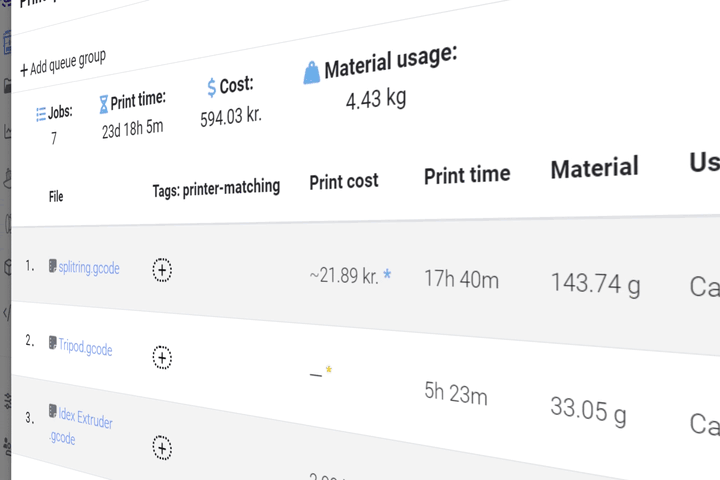Viewport: 720px width, 480px height.
Task: Click the job count value 7
Action: 54,138
